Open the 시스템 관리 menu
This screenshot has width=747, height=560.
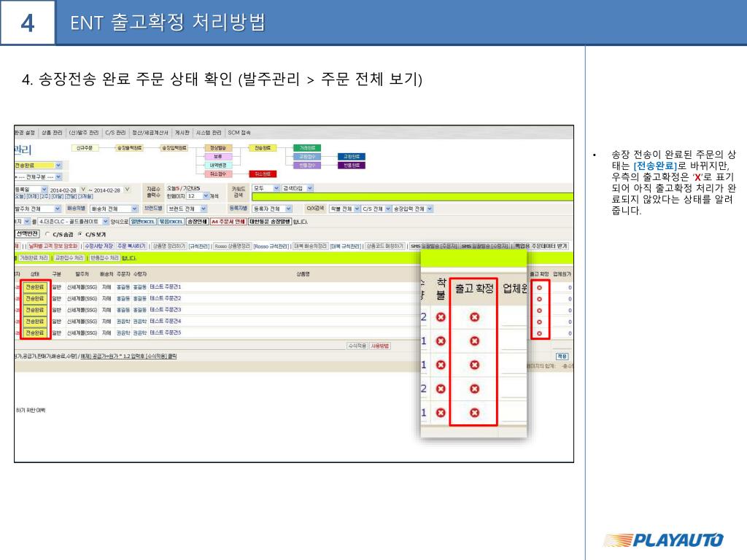(x=209, y=133)
